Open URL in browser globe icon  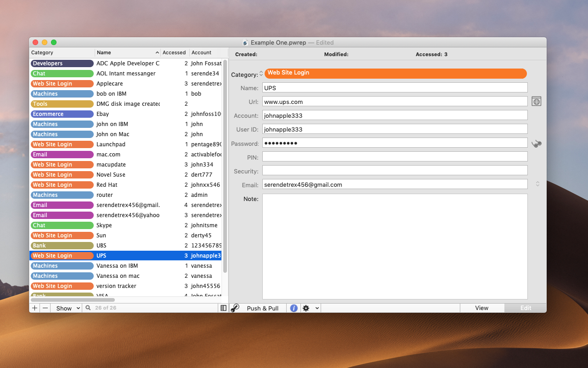pos(536,101)
